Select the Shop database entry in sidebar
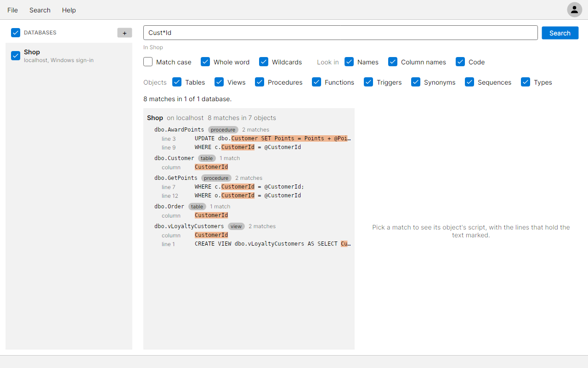 [69, 56]
